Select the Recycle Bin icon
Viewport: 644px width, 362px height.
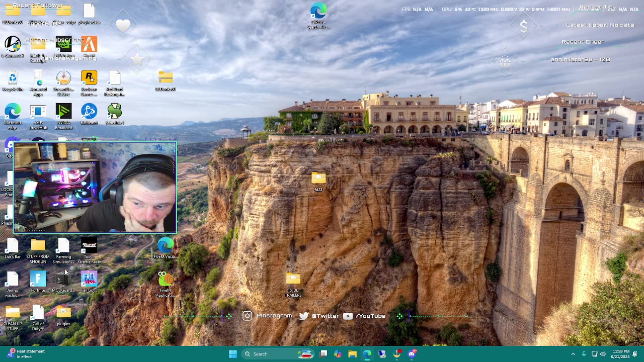(13, 80)
